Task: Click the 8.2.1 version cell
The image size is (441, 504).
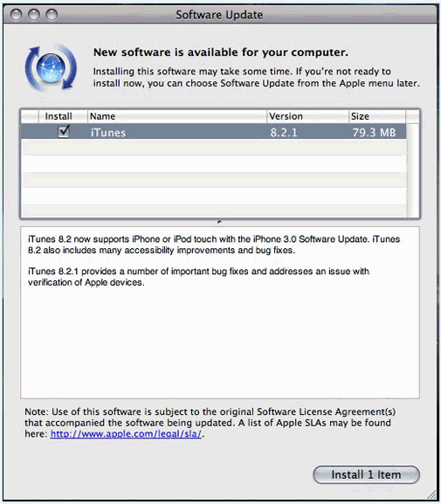Action: (x=284, y=133)
